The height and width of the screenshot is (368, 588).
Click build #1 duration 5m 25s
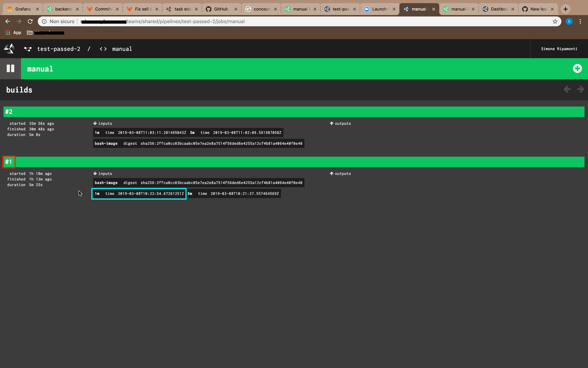pyautogui.click(x=25, y=185)
